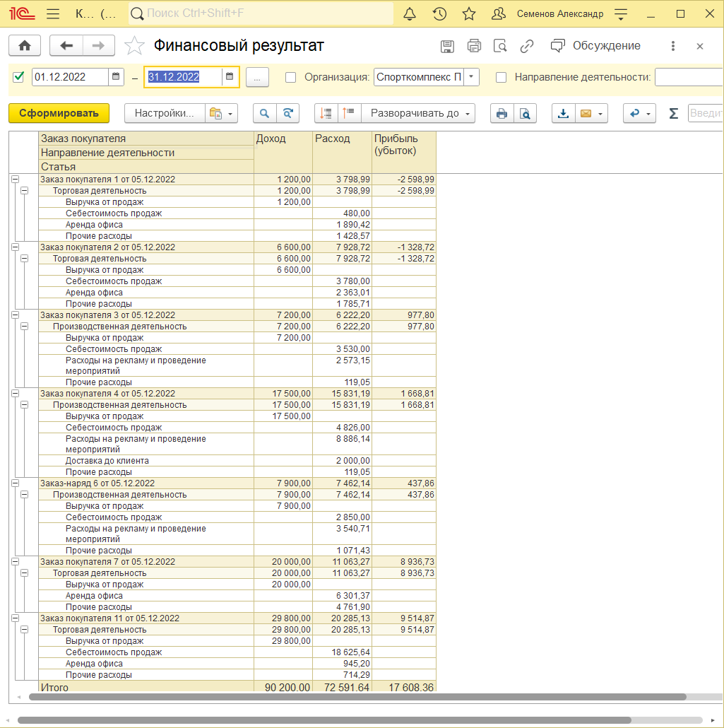Print with header printer icon
This screenshot has height=728, width=724.
click(x=474, y=46)
